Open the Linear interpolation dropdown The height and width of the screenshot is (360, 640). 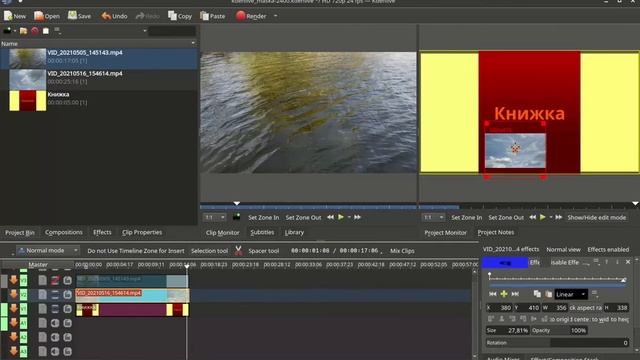point(571,294)
